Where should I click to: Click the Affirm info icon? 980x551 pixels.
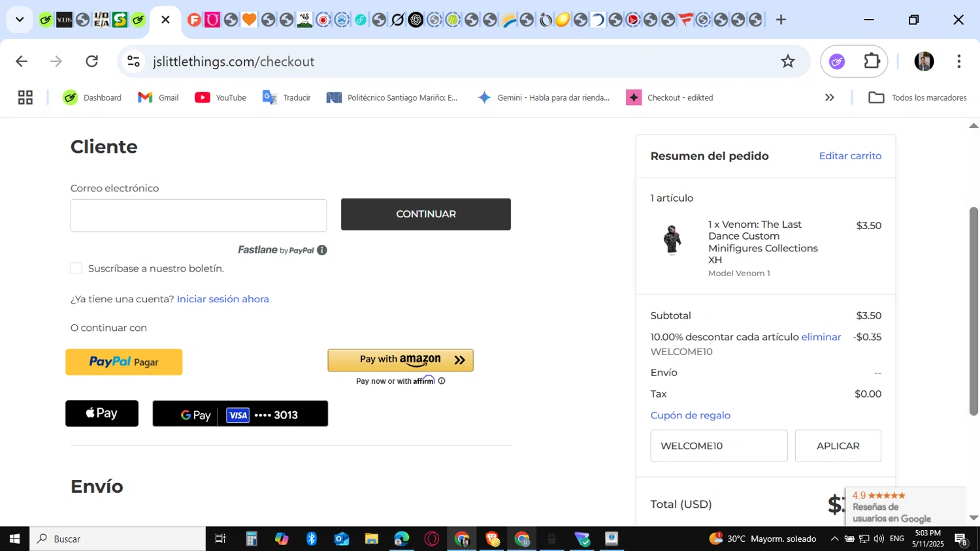point(442,381)
